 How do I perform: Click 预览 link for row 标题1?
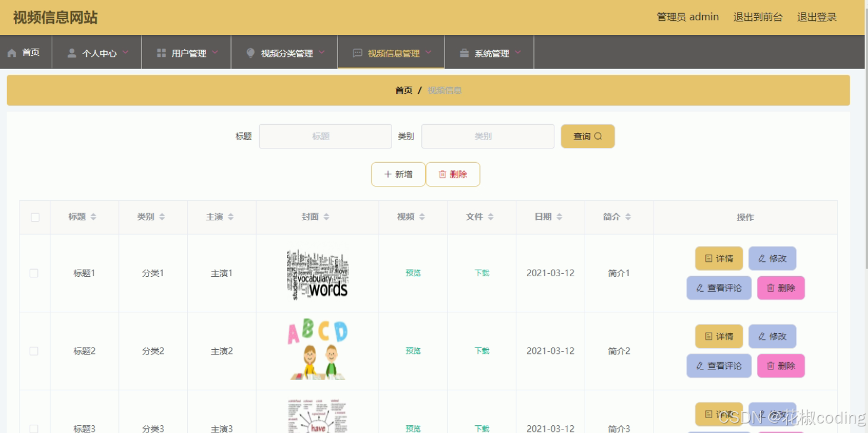413,273
